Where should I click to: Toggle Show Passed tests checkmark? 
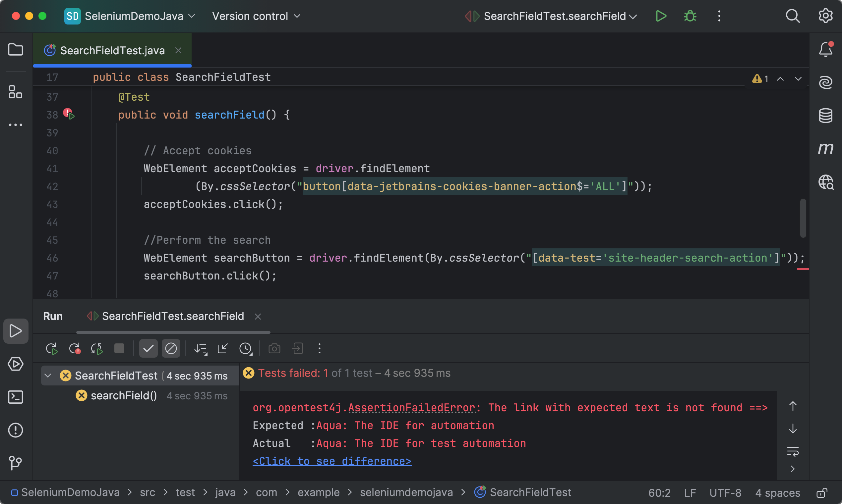click(148, 348)
